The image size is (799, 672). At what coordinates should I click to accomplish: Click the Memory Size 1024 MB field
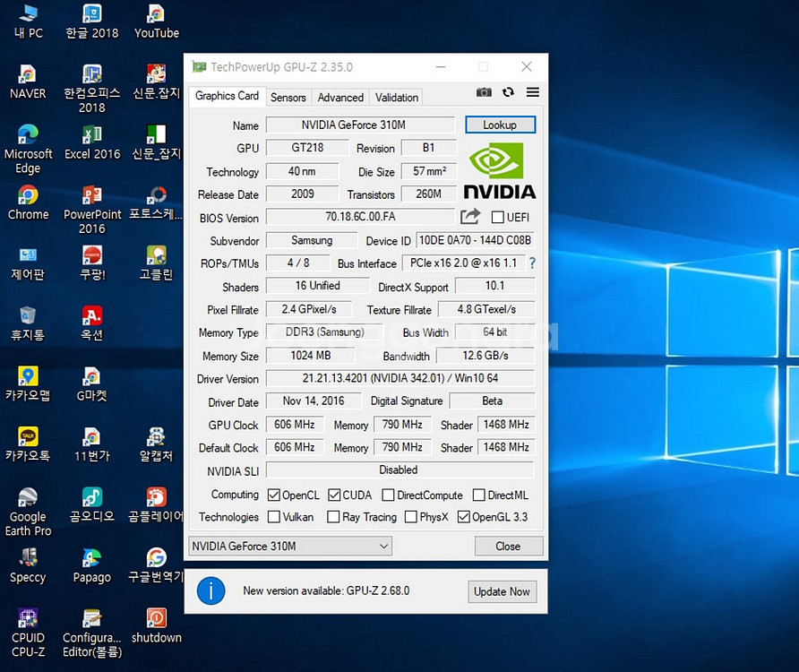pyautogui.click(x=310, y=356)
